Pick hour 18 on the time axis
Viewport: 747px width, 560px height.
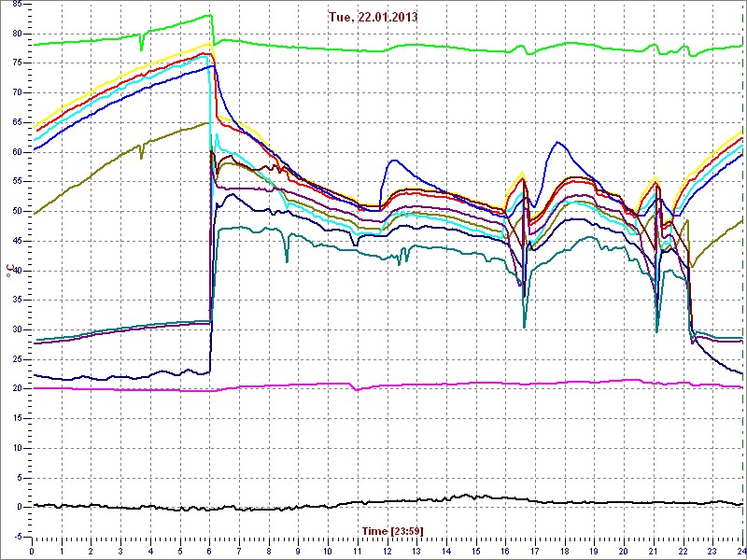pyautogui.click(x=565, y=552)
